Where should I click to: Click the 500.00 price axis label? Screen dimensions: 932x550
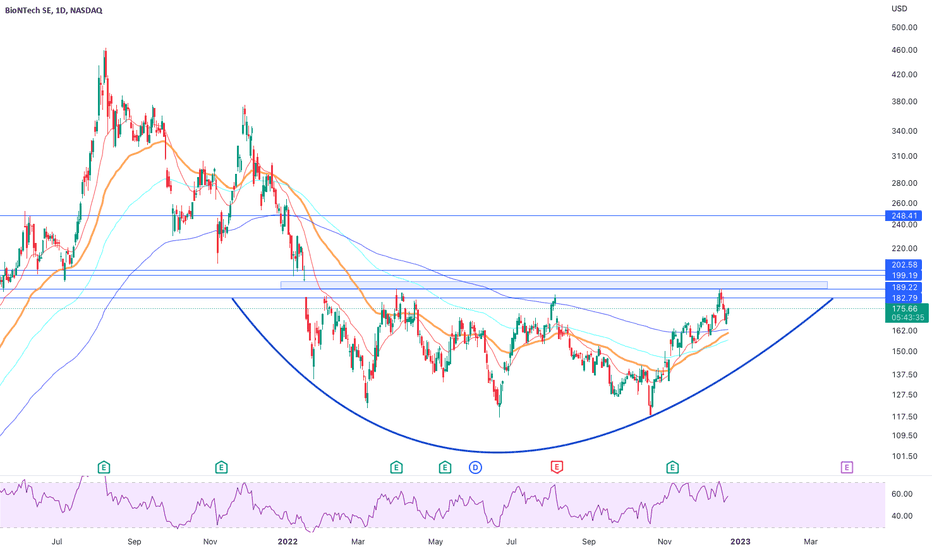(904, 27)
